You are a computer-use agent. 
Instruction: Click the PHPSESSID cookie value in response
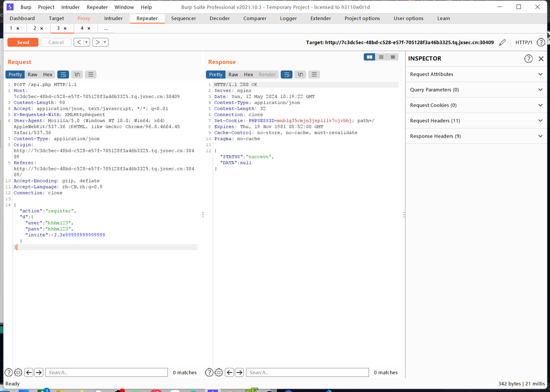pyautogui.click(x=314, y=121)
